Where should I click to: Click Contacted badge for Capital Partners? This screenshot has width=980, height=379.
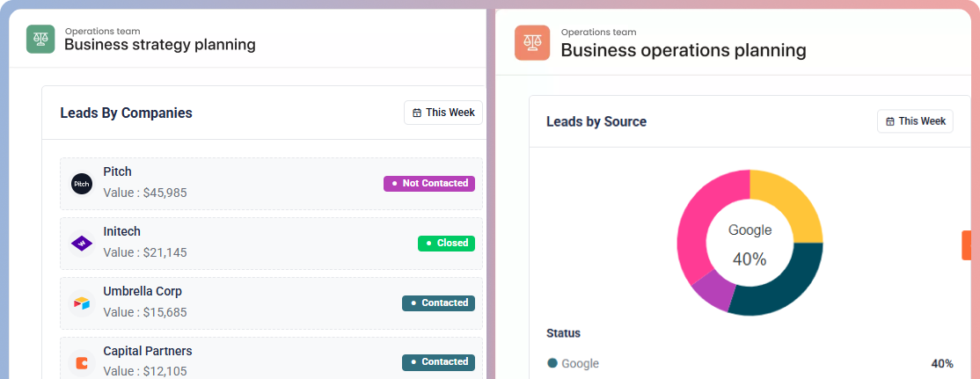tap(438, 361)
